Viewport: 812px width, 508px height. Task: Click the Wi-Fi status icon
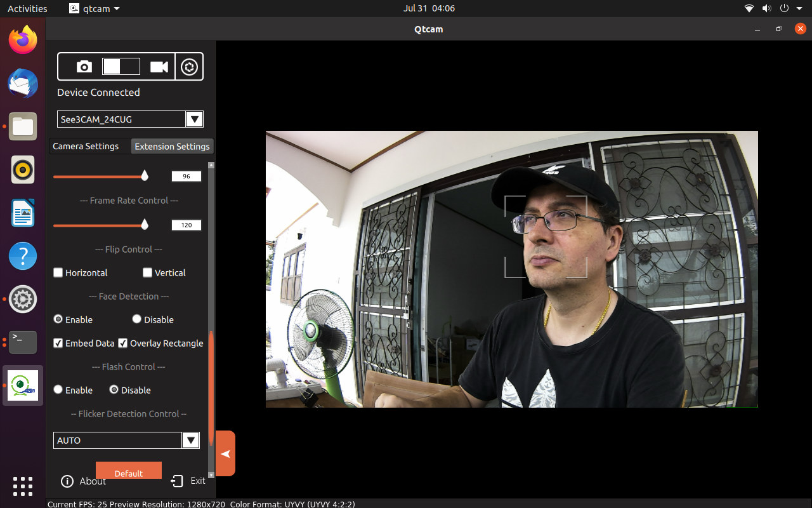tap(749, 8)
